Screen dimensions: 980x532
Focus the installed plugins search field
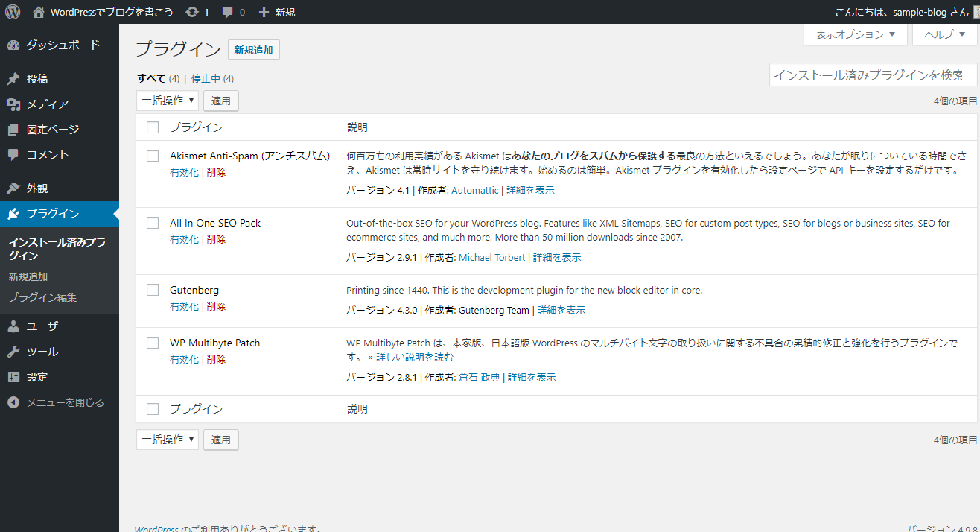873,75
